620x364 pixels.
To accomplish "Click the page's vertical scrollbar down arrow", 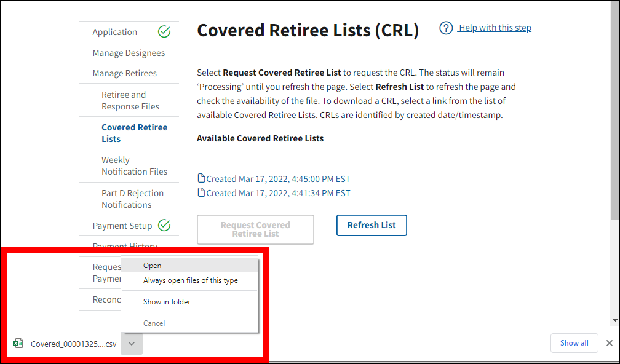I will coord(615,320).
